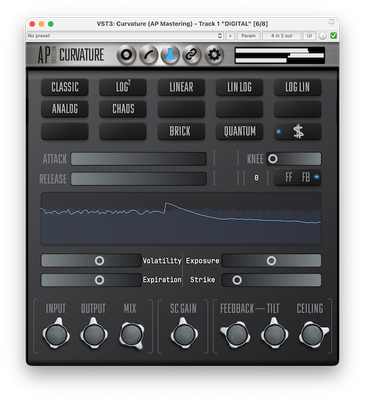
Task: Click the chain link icon
Action: 192,55
